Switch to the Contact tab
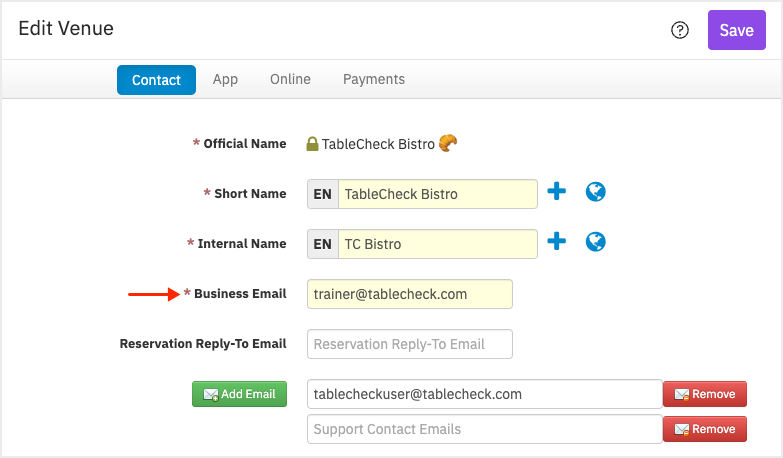This screenshot has height=458, width=783. click(x=156, y=80)
